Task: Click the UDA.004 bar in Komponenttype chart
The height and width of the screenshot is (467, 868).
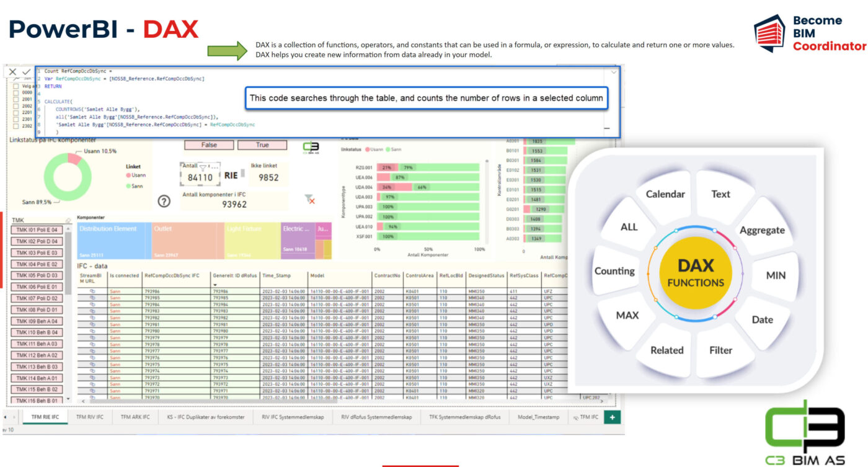Action: coord(427,187)
